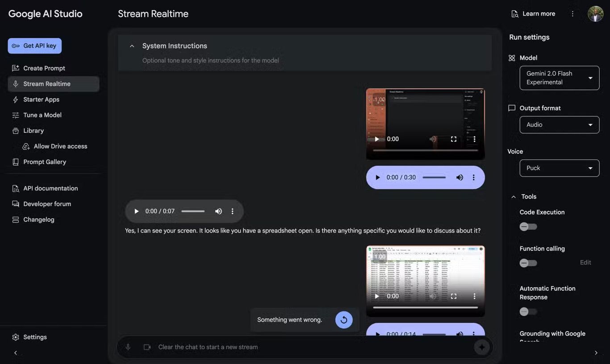
Task: Play the 0:07 audio clip
Action: [136, 211]
